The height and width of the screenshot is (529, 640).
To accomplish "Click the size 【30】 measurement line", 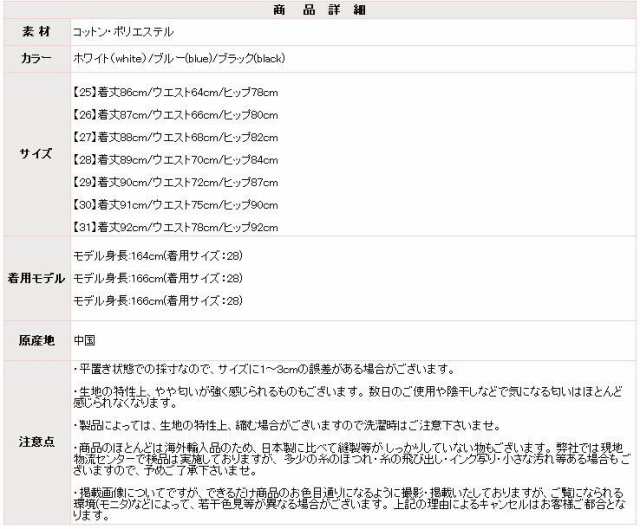I will pyautogui.click(x=175, y=206).
